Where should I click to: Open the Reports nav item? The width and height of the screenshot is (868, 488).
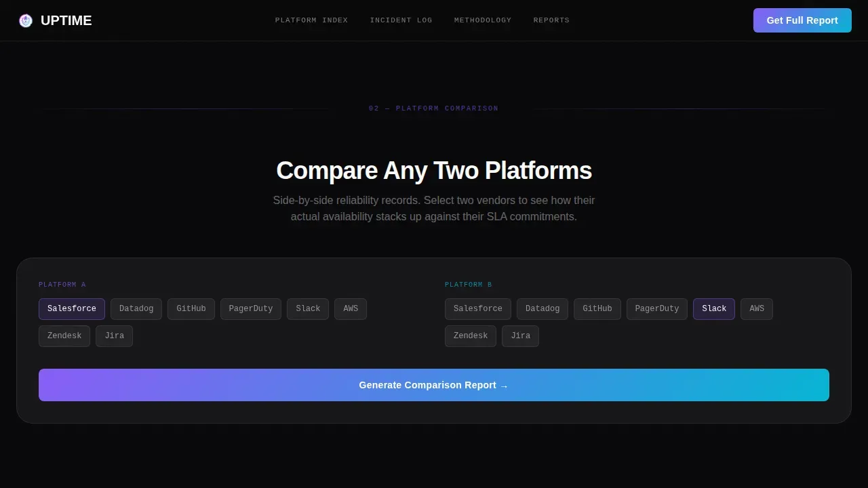[551, 20]
